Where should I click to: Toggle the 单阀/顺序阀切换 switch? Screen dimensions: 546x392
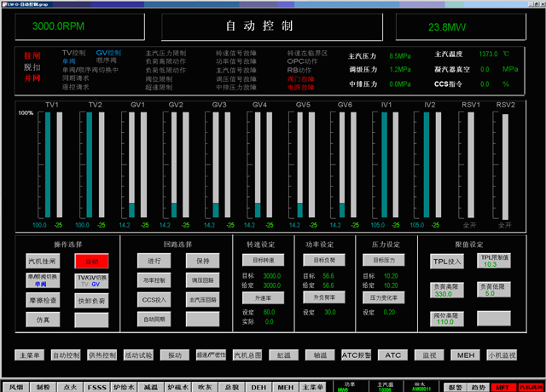41,280
